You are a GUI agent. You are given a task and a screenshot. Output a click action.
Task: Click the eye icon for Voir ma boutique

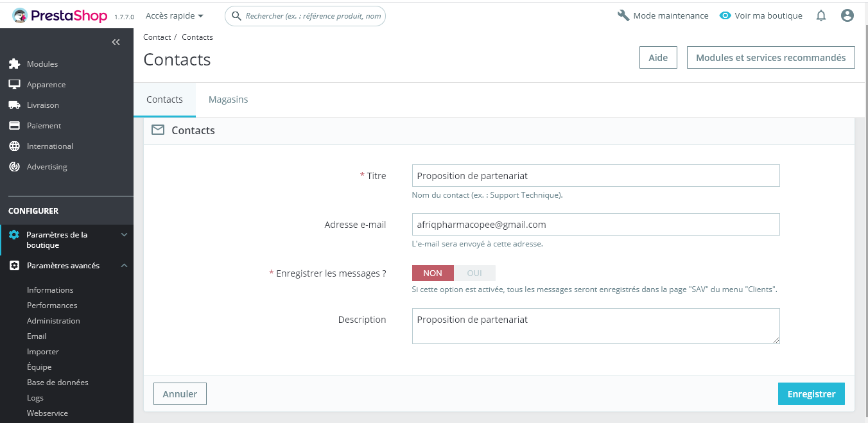tap(725, 15)
